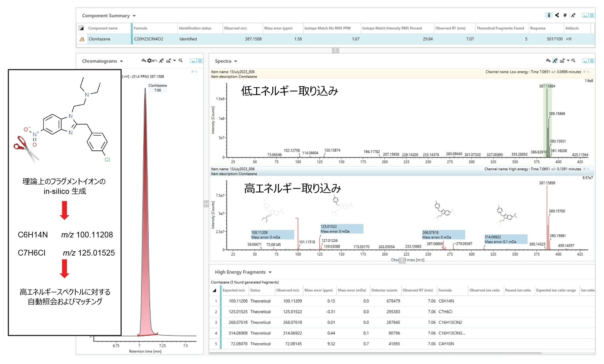Click the hash (#) icon in Component Summary
Screen dimensions: 604x364
click(x=565, y=15)
